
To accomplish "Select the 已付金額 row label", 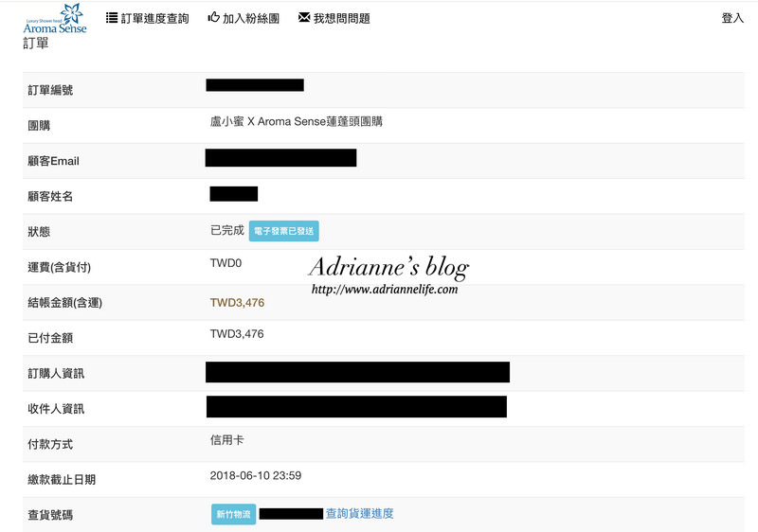I will [50, 338].
